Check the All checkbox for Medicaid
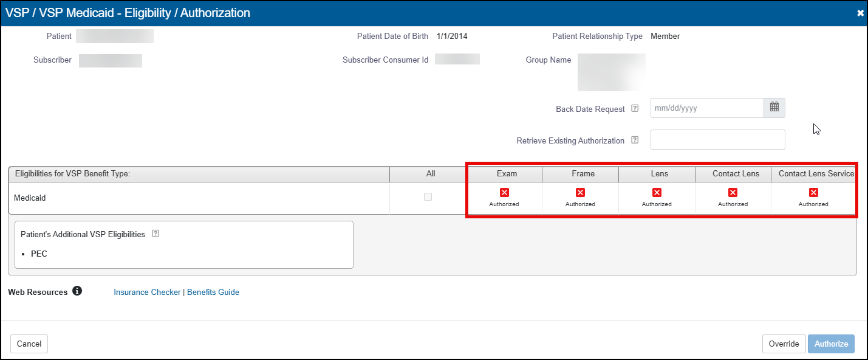The image size is (868, 360). pos(428,197)
